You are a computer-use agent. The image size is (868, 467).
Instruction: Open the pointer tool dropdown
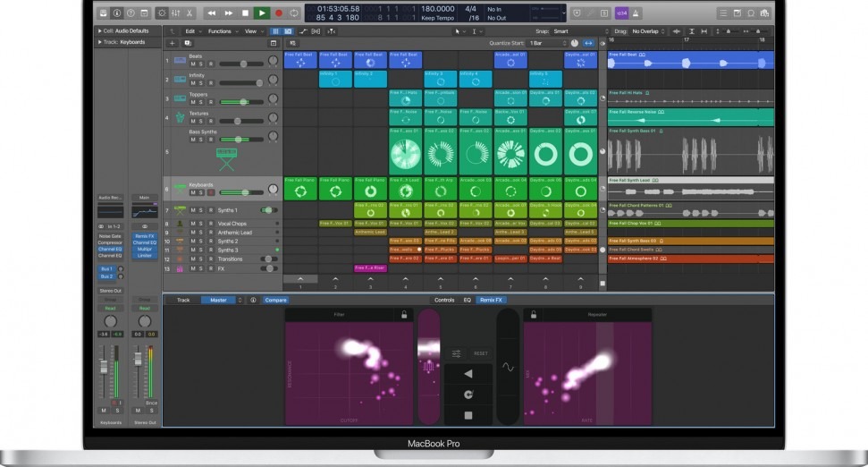(459, 31)
